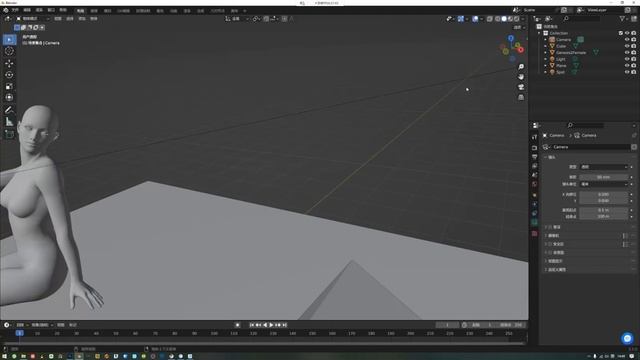Open the File menu
640x360 pixels.
coord(15,10)
